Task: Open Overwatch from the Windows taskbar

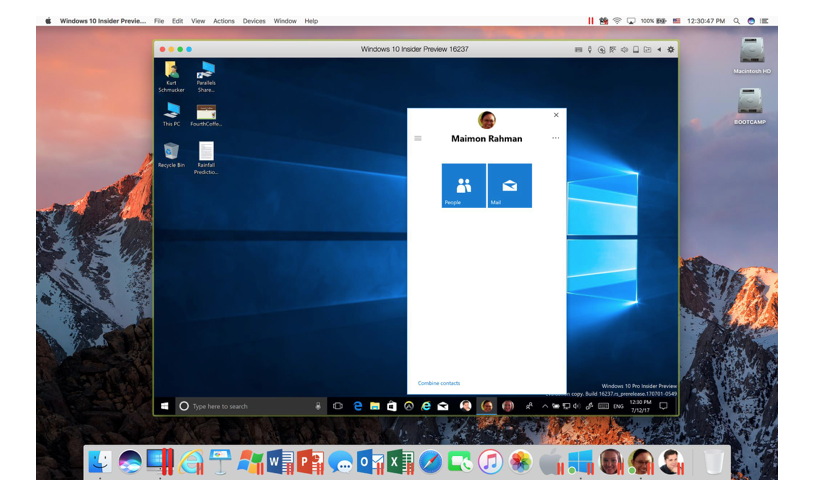Action: pos(409,406)
